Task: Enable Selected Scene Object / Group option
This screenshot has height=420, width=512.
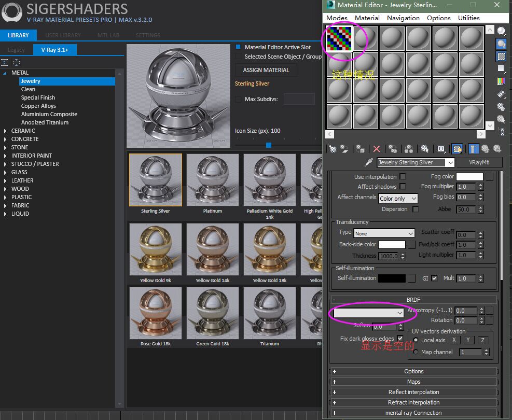Action: (239, 57)
